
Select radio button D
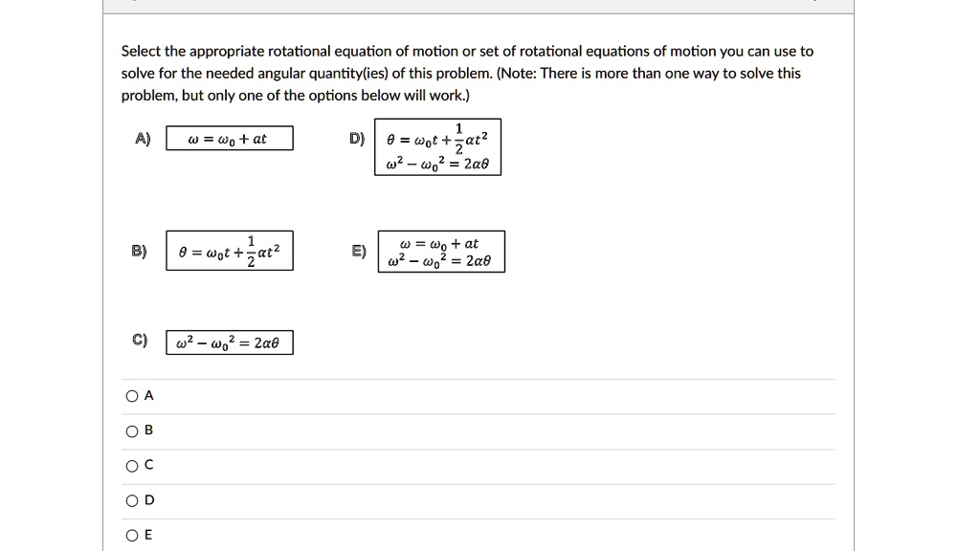(x=131, y=499)
